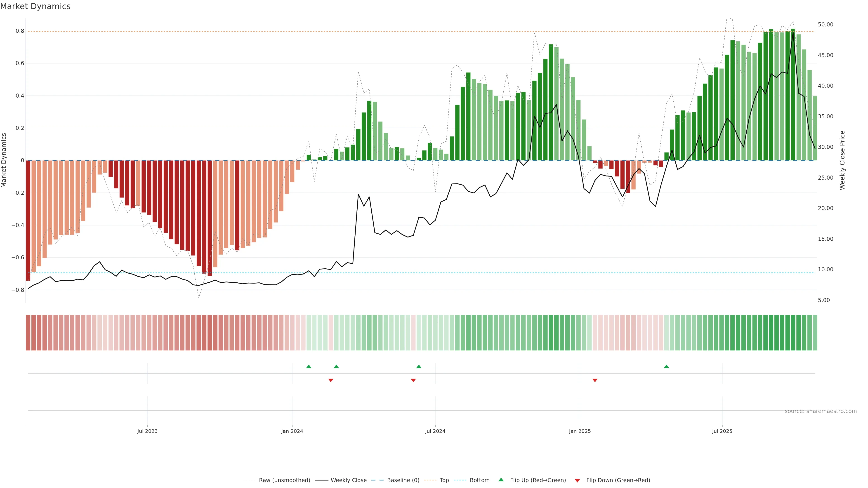Click the Jan 2025 x-axis label

click(x=580, y=431)
